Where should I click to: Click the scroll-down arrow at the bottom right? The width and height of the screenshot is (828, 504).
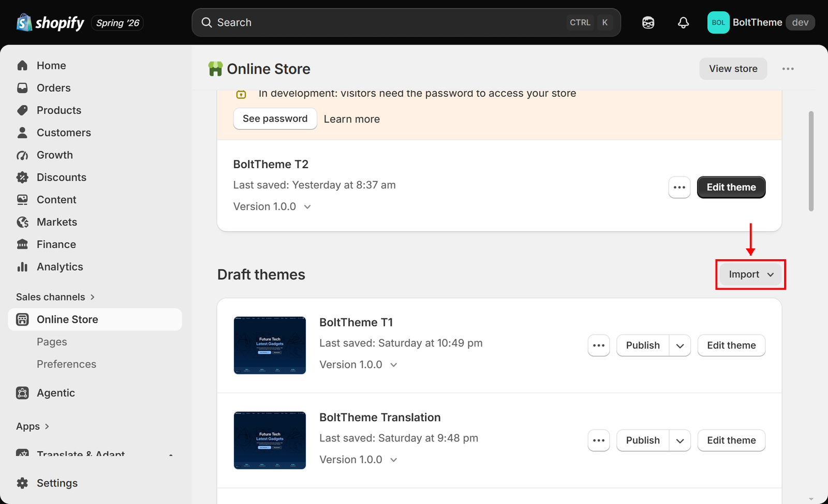(x=811, y=499)
